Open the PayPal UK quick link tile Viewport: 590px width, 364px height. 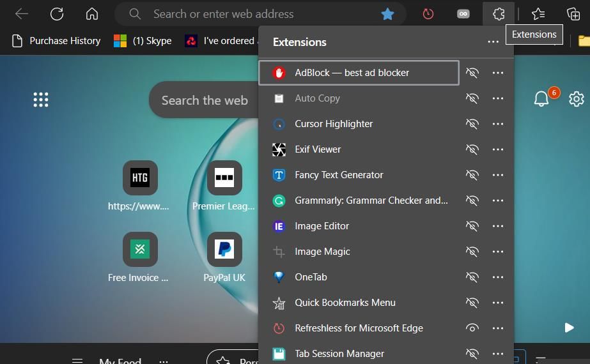(224, 257)
